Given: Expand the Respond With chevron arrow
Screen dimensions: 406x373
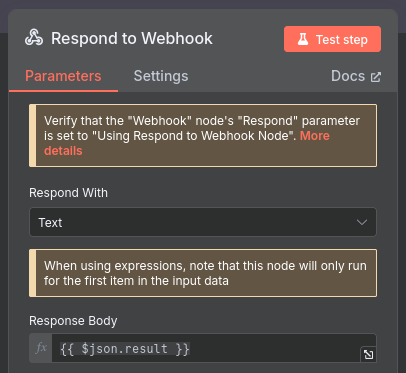Looking at the screenshot, I should pyautogui.click(x=362, y=222).
